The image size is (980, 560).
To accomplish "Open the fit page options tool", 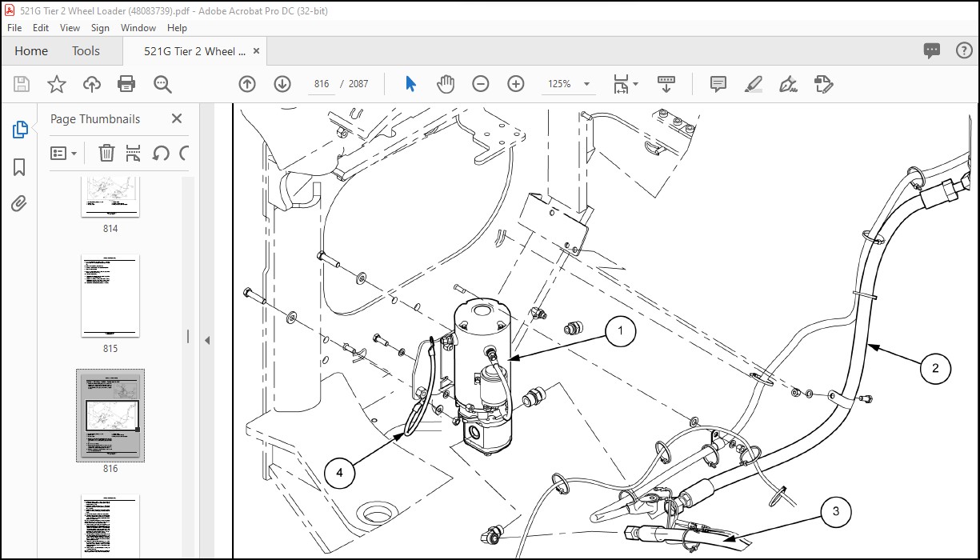I will 622,84.
